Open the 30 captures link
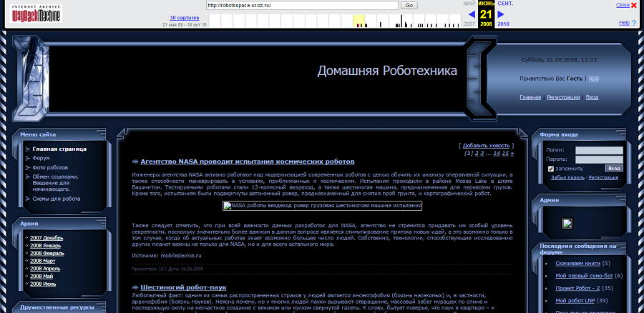644x313 pixels. point(185,18)
